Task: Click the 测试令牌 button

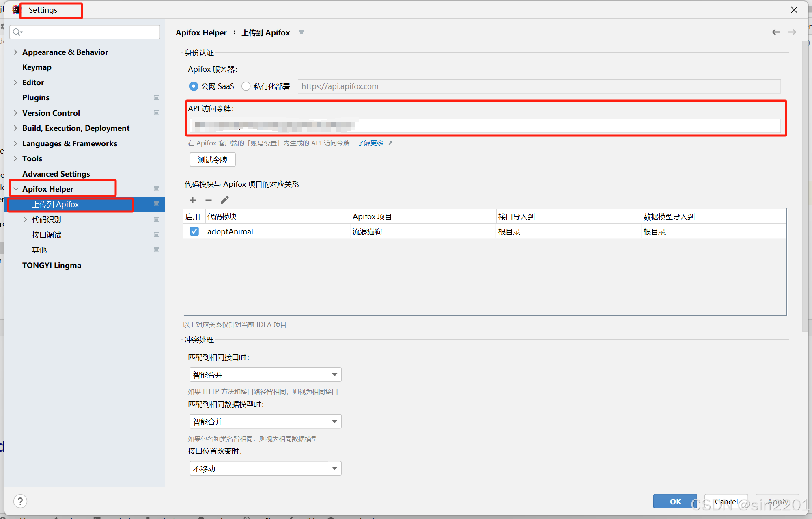Action: (x=212, y=160)
